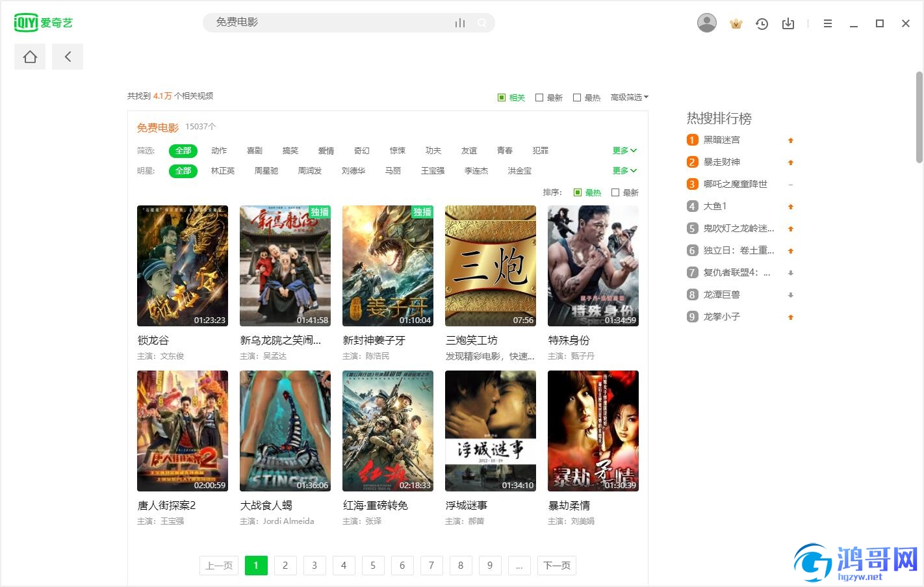Filter by star 周星驰
924x587 pixels.
pos(266,171)
